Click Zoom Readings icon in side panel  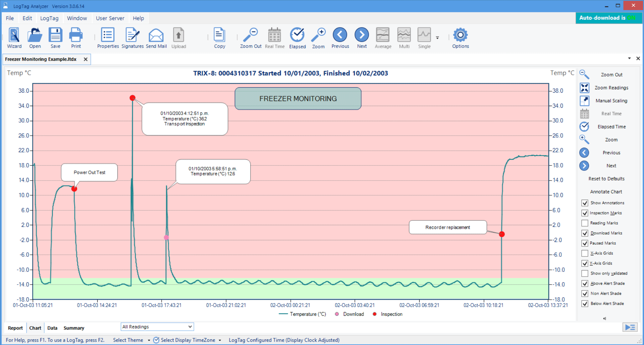[585, 88]
